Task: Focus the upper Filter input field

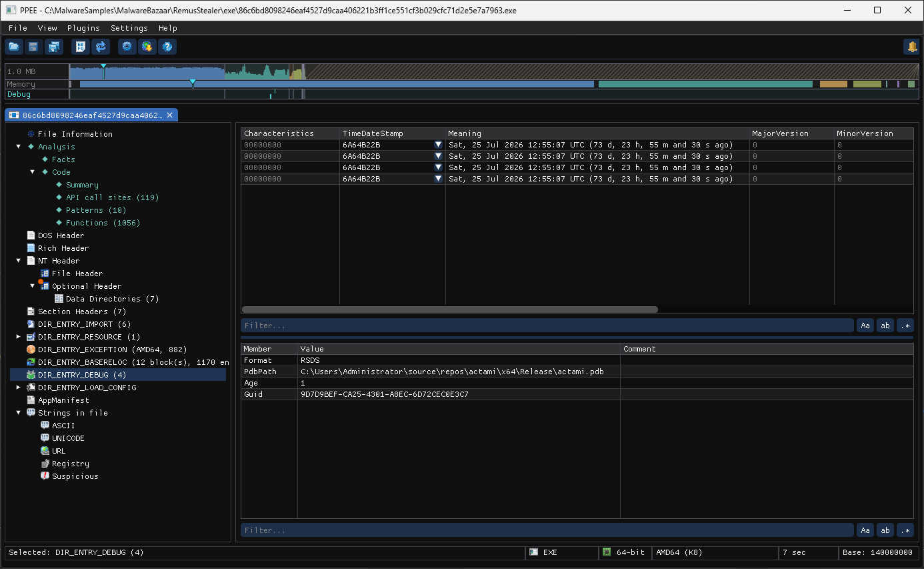Action: pyautogui.click(x=547, y=326)
